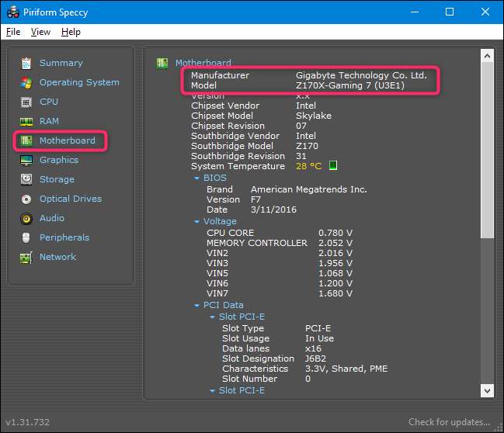Viewport: 504px width, 433px height.
Task: Click the Graphics monitor icon
Action: tap(26, 160)
